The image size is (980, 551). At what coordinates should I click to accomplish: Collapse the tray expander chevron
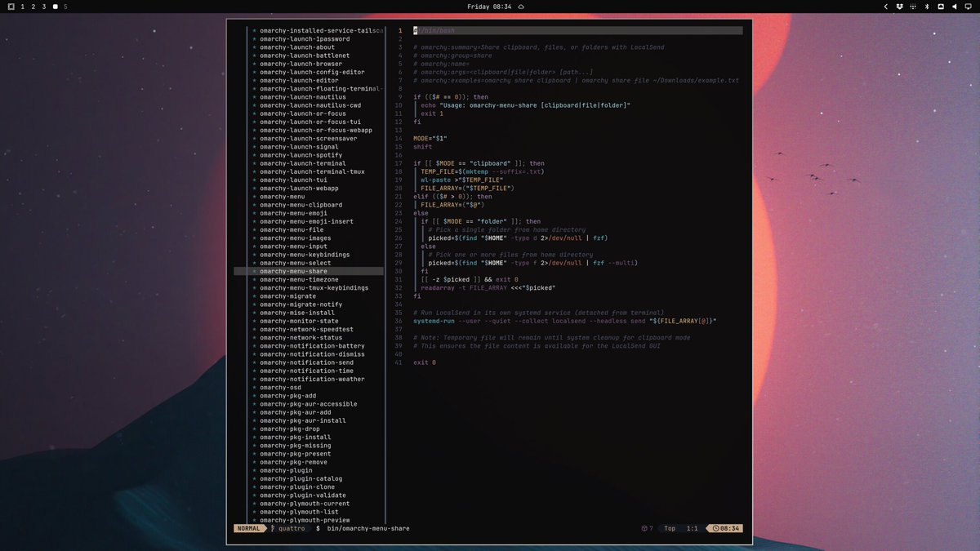coord(886,7)
